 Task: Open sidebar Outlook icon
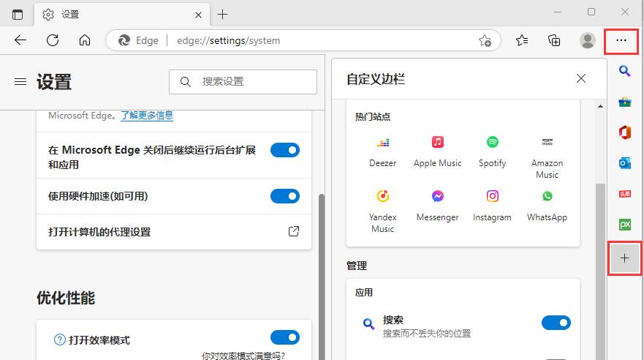625,163
